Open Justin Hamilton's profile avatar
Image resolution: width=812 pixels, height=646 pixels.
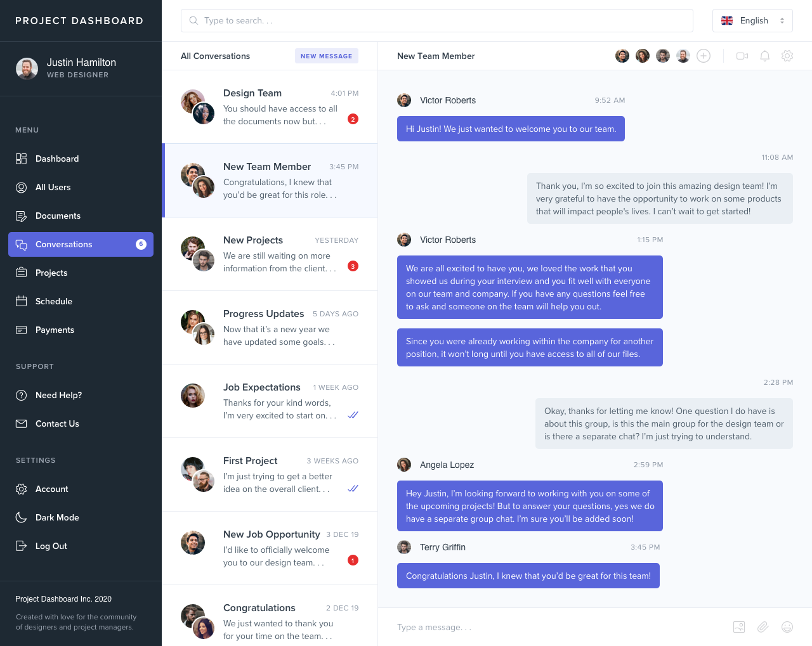[x=27, y=68]
